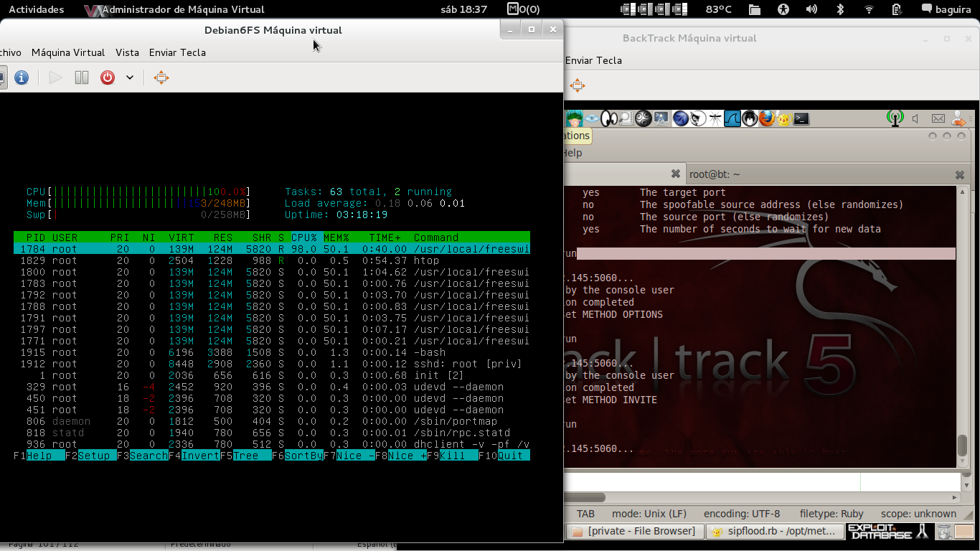Click the F9 Kill button in htop
980x551 pixels.
[x=452, y=456]
